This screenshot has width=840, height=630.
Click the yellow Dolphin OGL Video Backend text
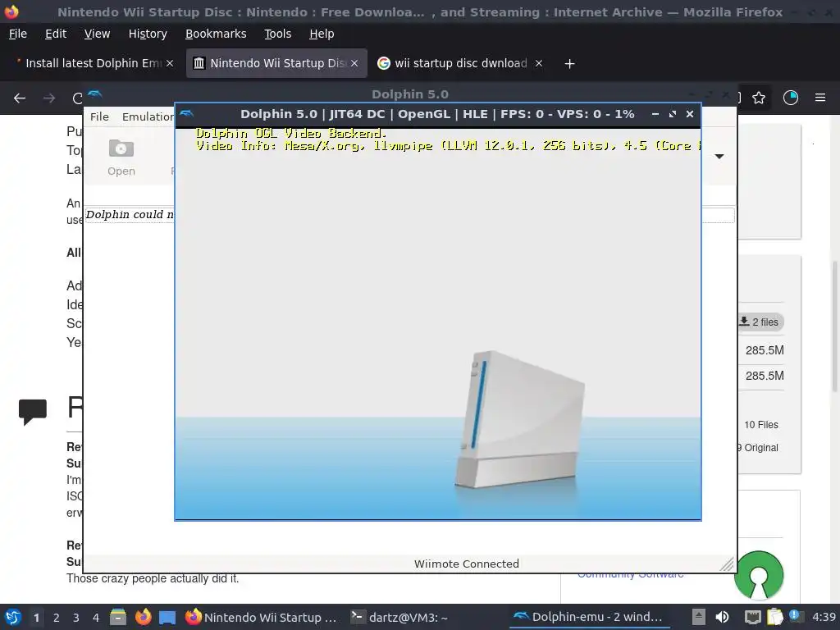pyautogui.click(x=291, y=133)
